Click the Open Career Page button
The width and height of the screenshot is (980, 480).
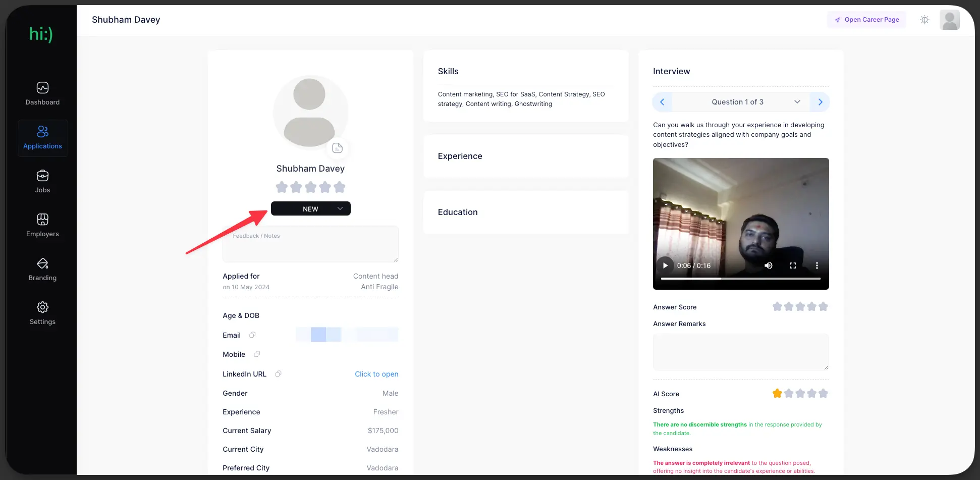(x=866, y=20)
